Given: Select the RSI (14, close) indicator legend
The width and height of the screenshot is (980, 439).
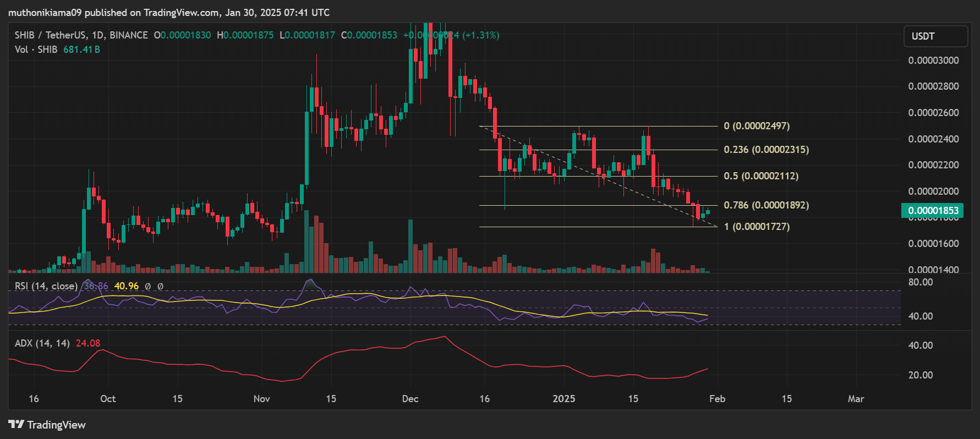Looking at the screenshot, I should click(x=46, y=286).
